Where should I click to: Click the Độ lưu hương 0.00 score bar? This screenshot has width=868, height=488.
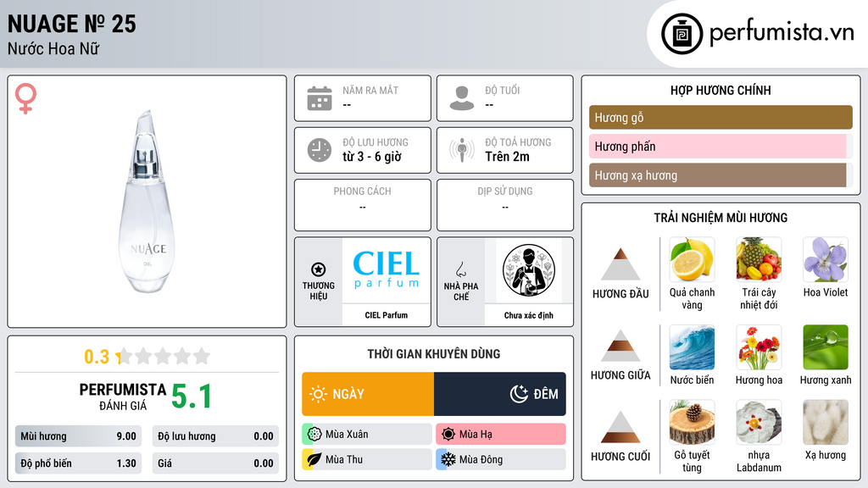(x=215, y=436)
